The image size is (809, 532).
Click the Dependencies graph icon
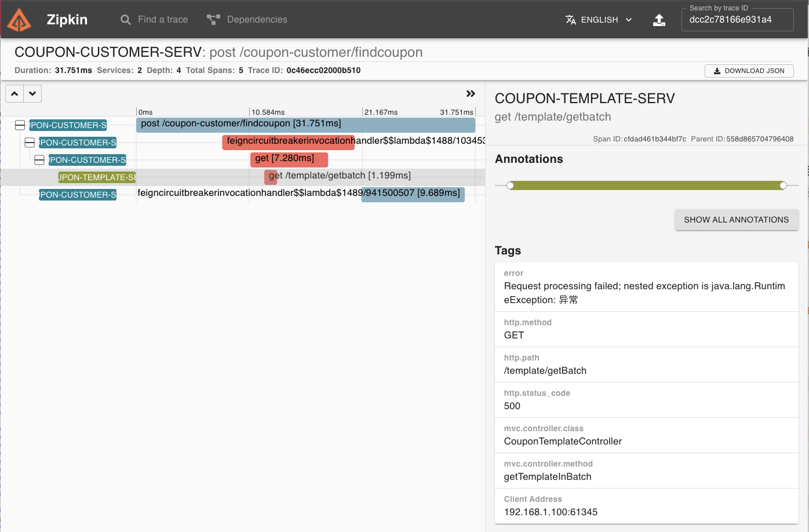213,20
